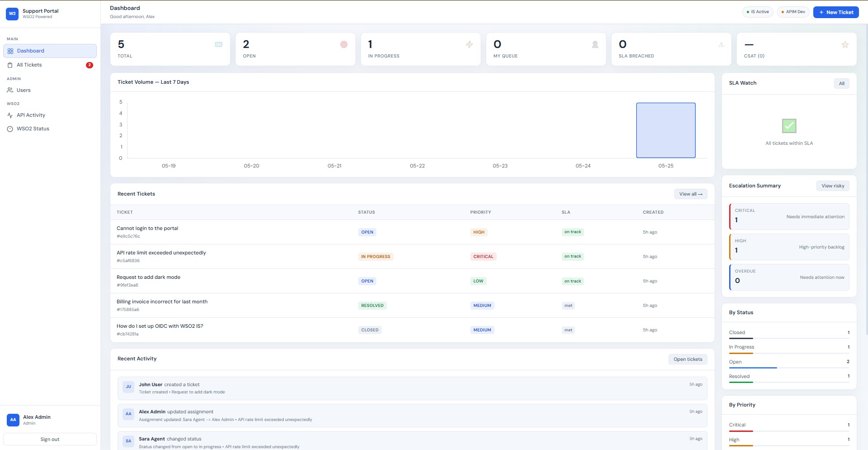Click the red circle icon on Open card
Screen dimensions: 868x450
pos(344,44)
